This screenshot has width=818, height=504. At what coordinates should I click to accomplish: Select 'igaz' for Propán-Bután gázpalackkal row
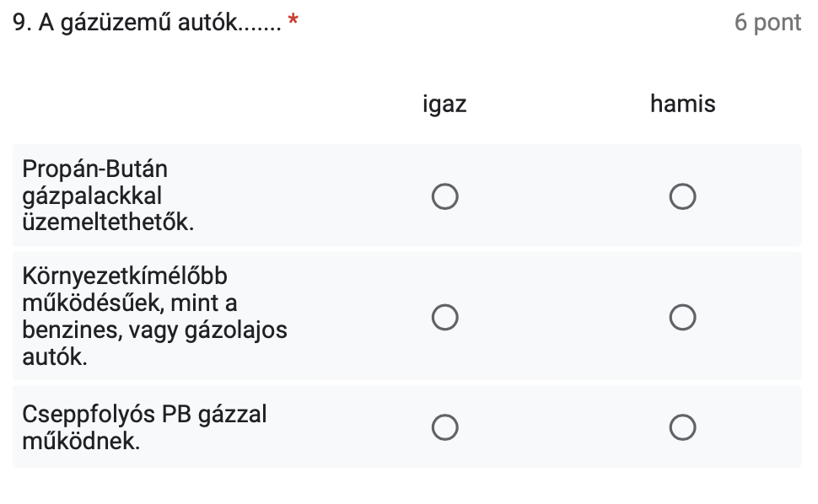pyautogui.click(x=444, y=197)
